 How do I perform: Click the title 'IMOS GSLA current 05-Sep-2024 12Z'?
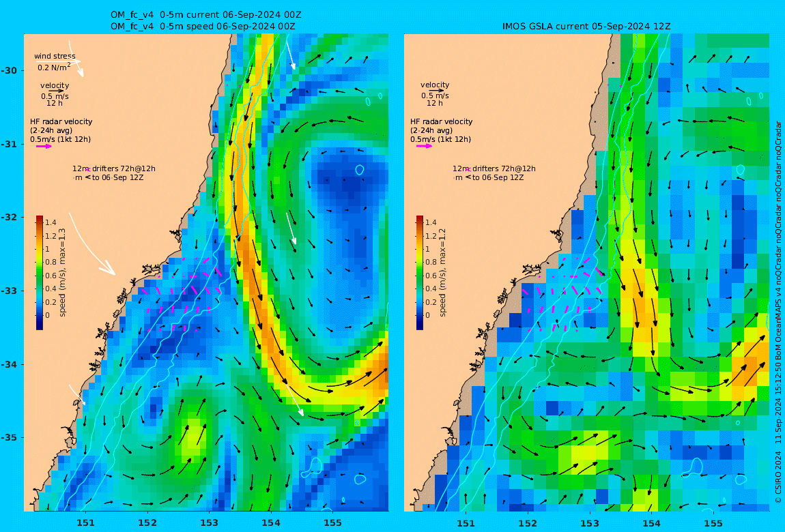point(586,27)
